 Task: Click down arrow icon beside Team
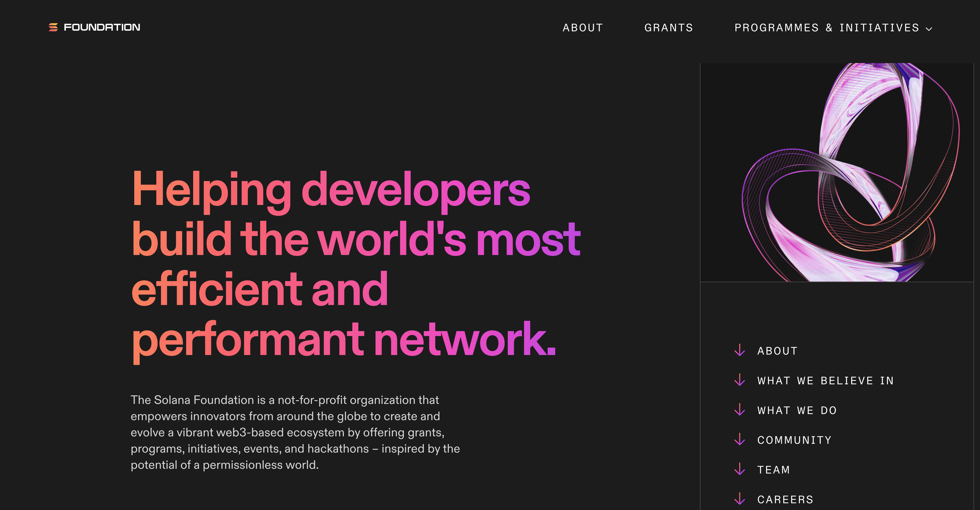(740, 469)
